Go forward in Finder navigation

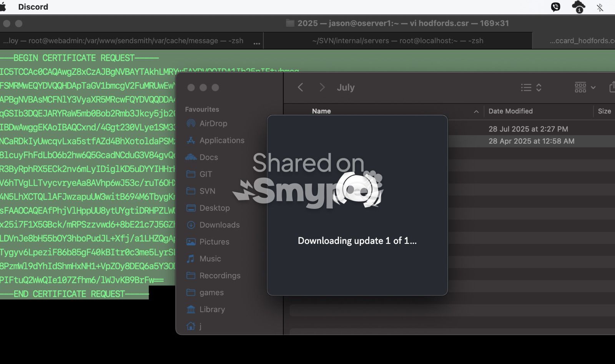pos(322,88)
